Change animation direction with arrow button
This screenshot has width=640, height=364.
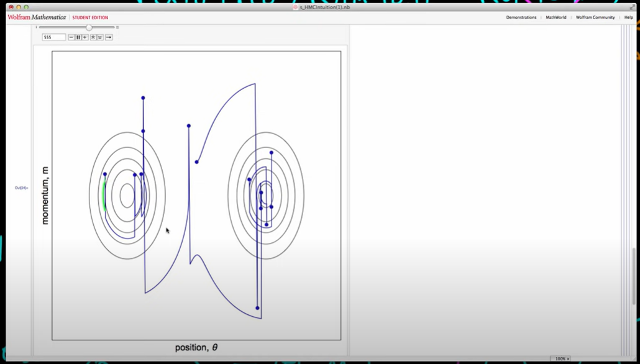[109, 37]
